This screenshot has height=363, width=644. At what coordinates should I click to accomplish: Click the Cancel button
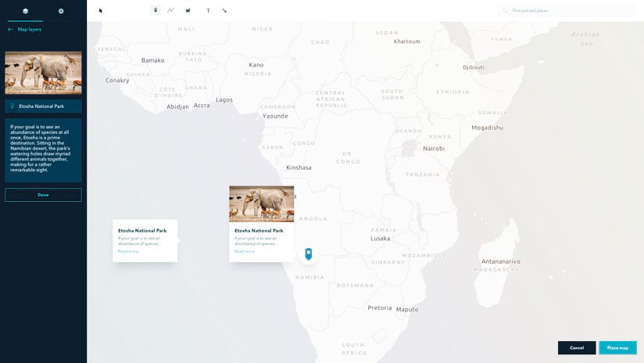pyautogui.click(x=577, y=348)
